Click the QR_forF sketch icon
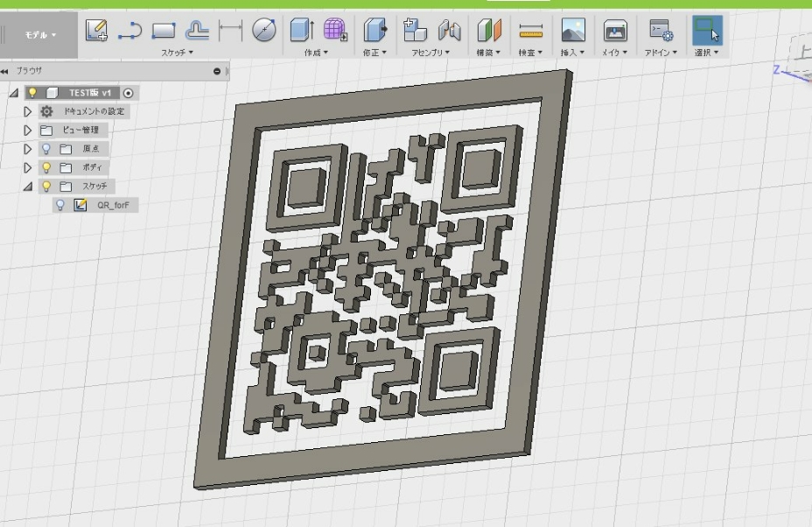This screenshot has width=812, height=527. point(80,205)
